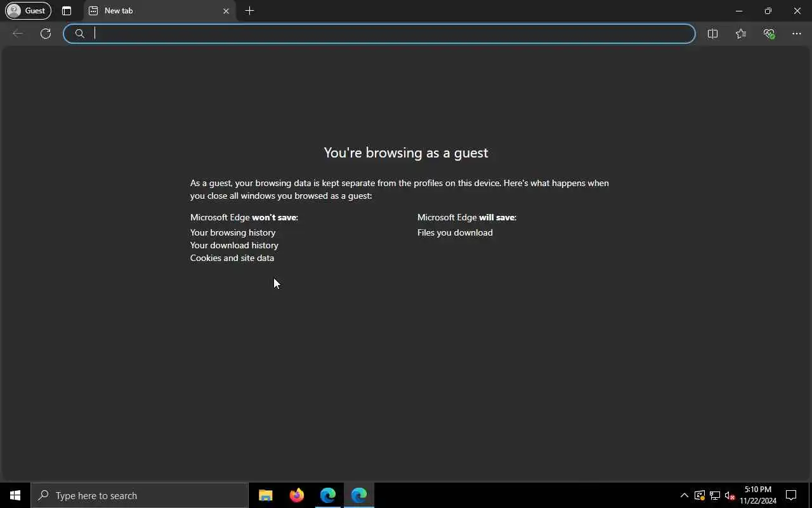Click the search icon in address bar

(x=79, y=34)
